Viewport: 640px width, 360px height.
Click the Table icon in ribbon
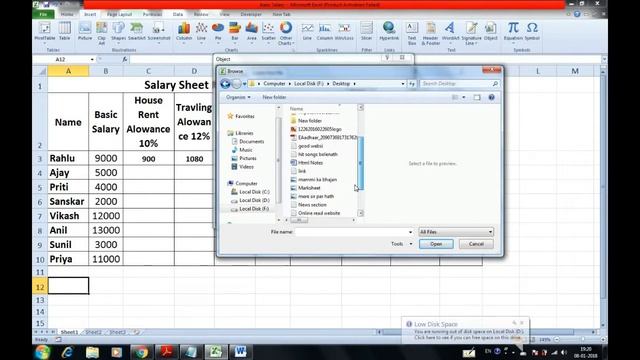(x=64, y=31)
